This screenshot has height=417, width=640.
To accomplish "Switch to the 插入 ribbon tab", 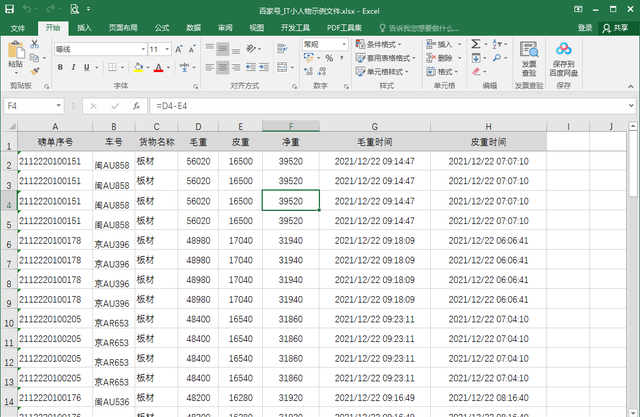I will click(84, 27).
